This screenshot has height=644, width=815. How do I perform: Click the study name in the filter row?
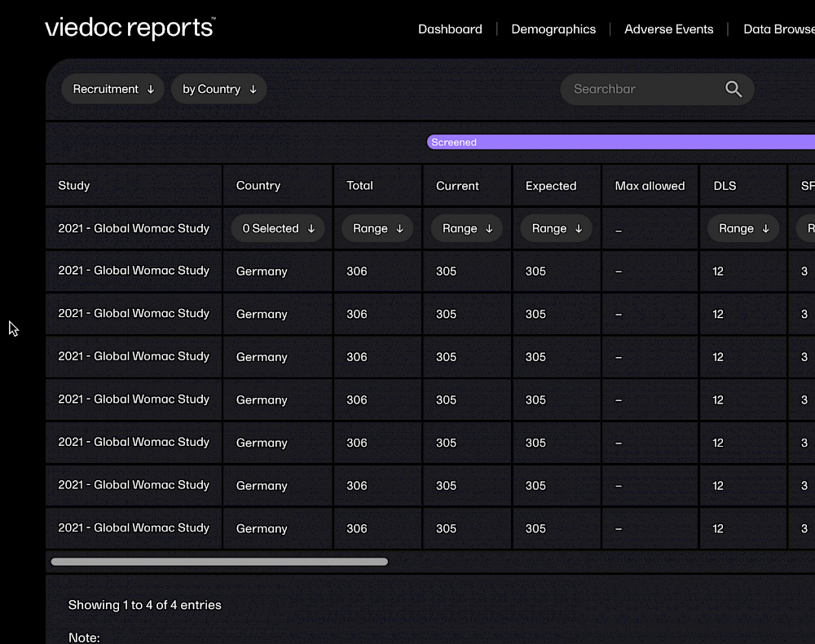point(134,228)
